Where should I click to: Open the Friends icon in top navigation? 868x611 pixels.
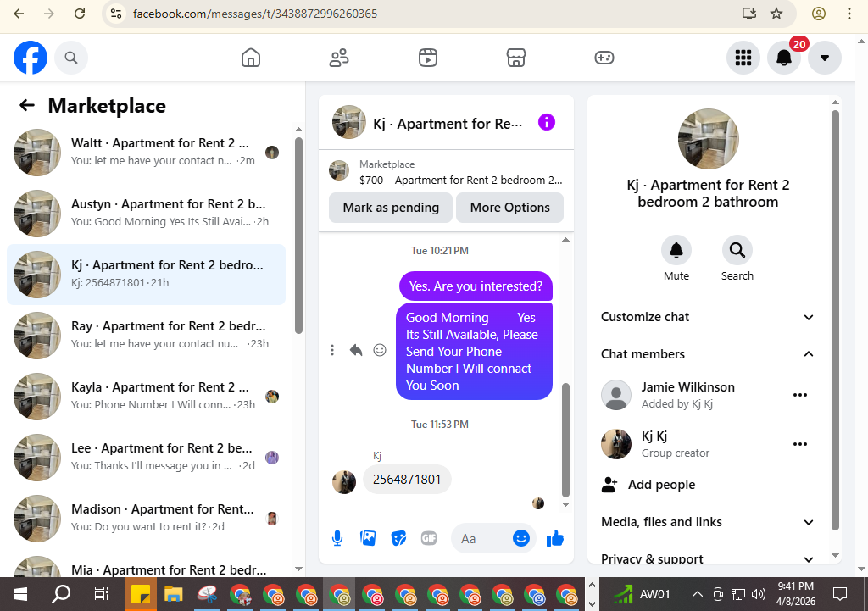click(339, 58)
